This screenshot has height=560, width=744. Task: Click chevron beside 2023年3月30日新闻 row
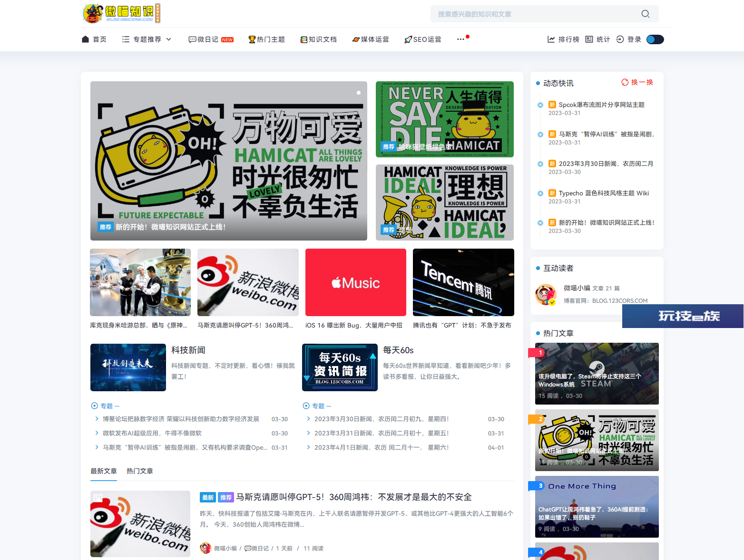pos(308,419)
